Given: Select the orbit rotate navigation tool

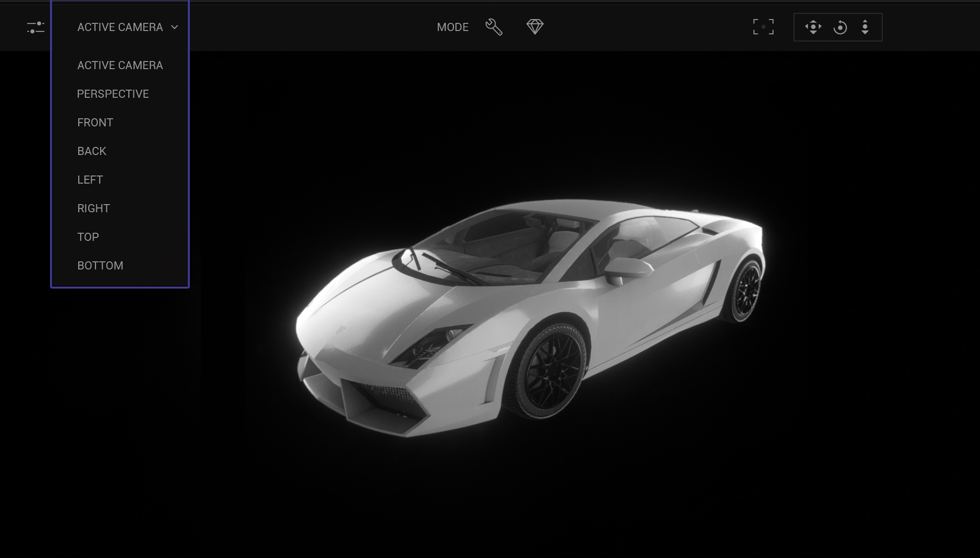Looking at the screenshot, I should (x=840, y=28).
